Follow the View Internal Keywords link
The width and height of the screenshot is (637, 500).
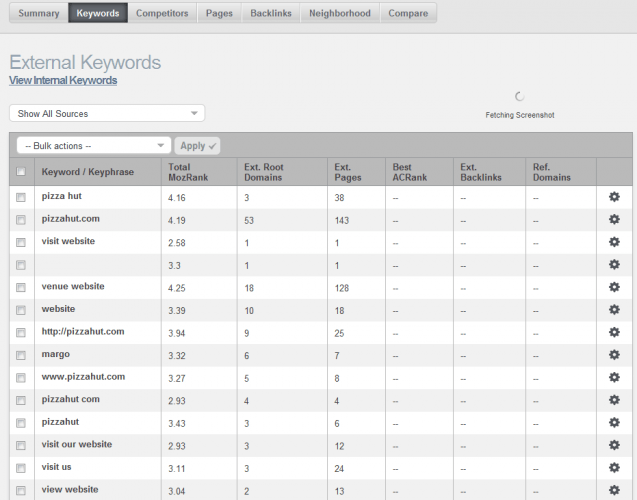coord(63,80)
